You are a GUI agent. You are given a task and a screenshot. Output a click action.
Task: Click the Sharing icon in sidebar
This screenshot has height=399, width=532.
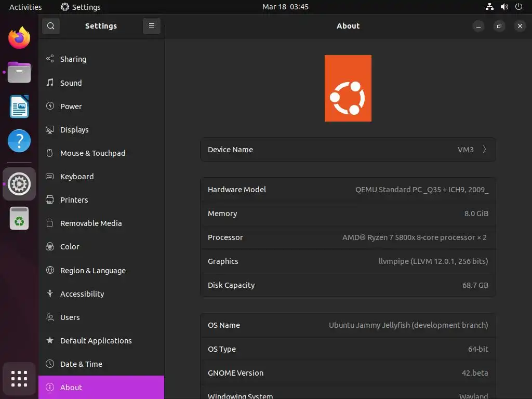50,59
